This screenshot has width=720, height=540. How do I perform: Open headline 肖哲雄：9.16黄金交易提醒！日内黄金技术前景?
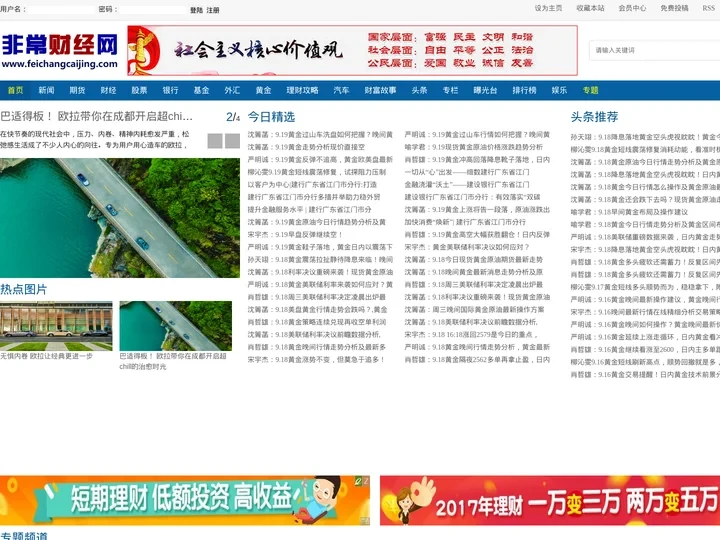point(645,375)
